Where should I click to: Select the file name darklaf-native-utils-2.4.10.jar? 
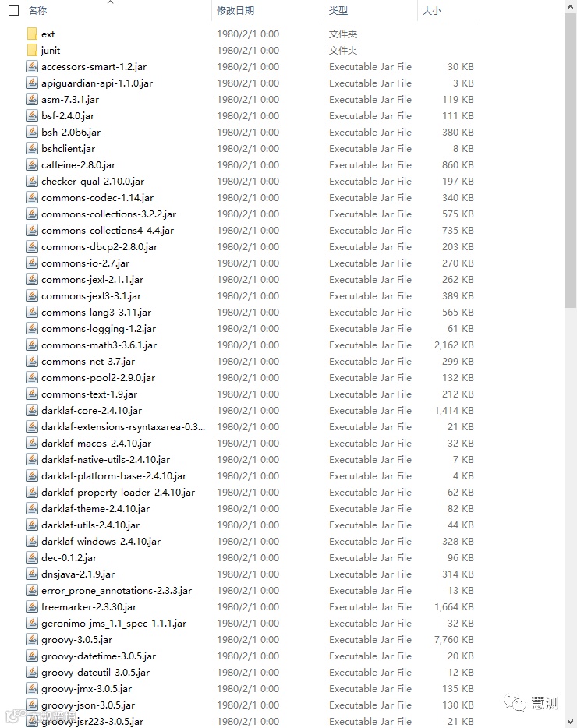(106, 460)
